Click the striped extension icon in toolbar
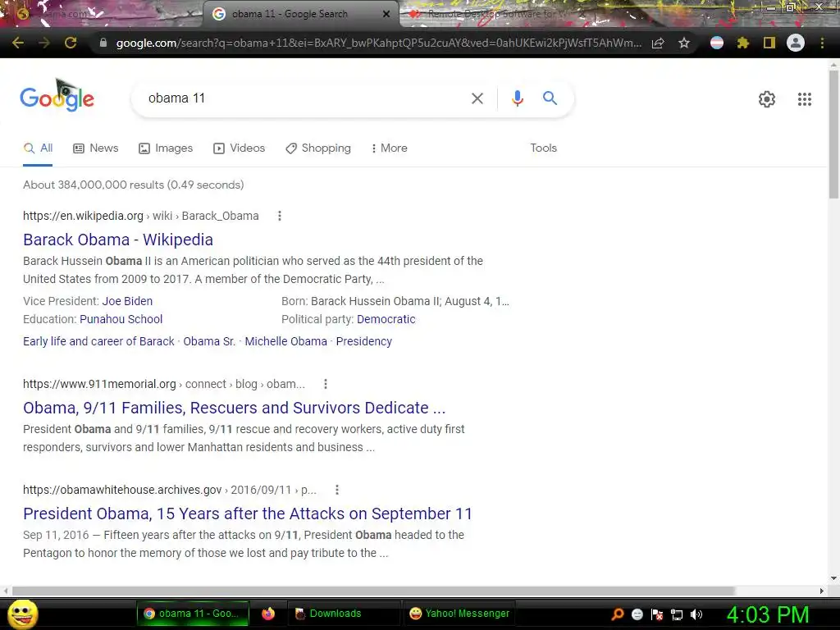 pyautogui.click(x=717, y=43)
